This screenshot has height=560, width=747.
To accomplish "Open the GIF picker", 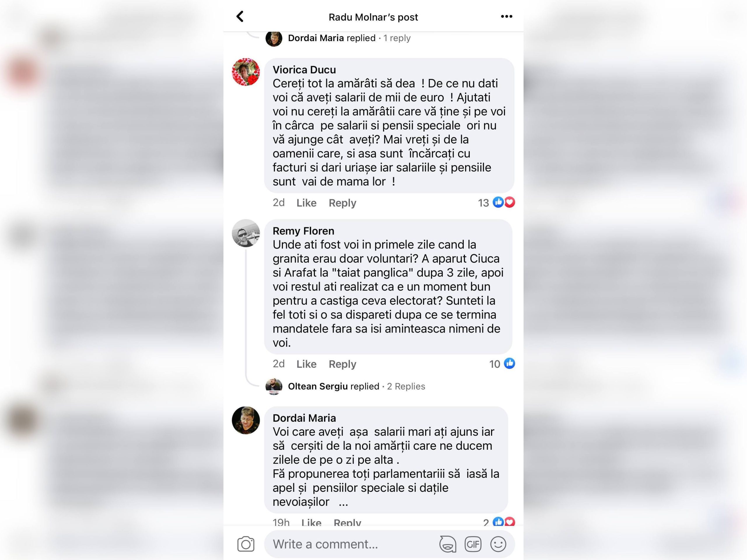I will tap(473, 544).
